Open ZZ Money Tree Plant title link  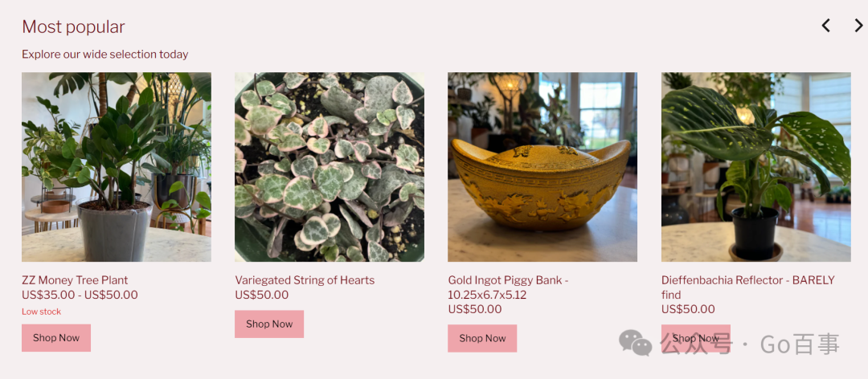click(75, 280)
